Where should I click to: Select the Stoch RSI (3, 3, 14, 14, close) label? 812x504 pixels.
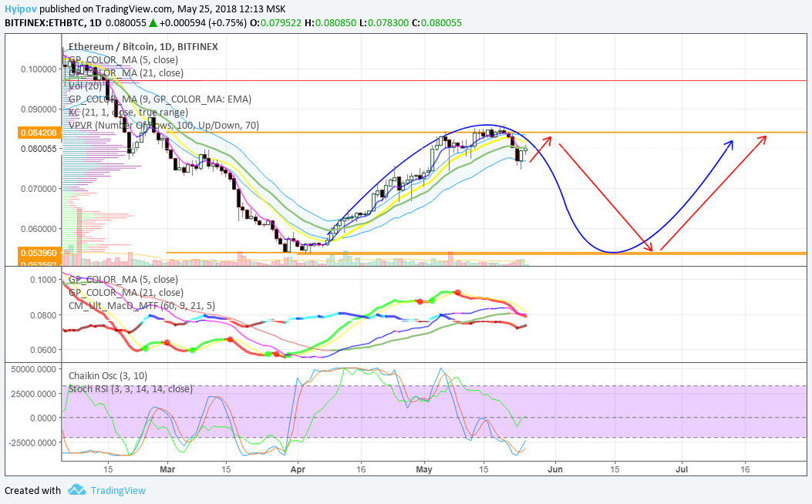tap(130, 388)
